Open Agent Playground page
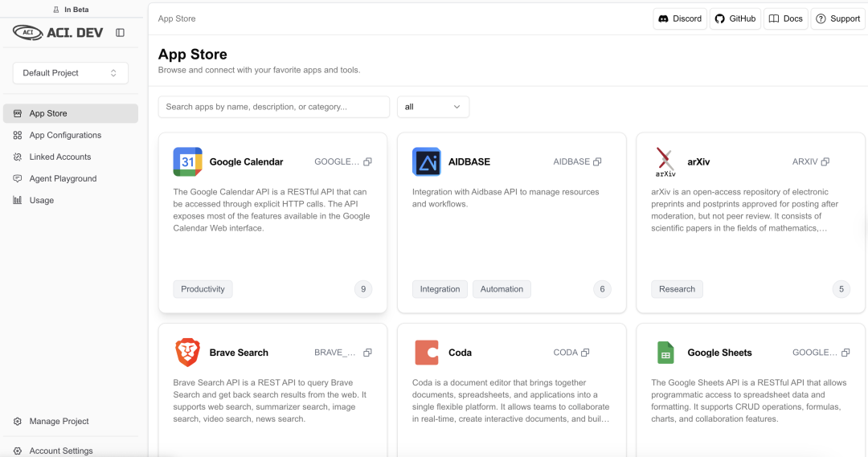 (70, 178)
